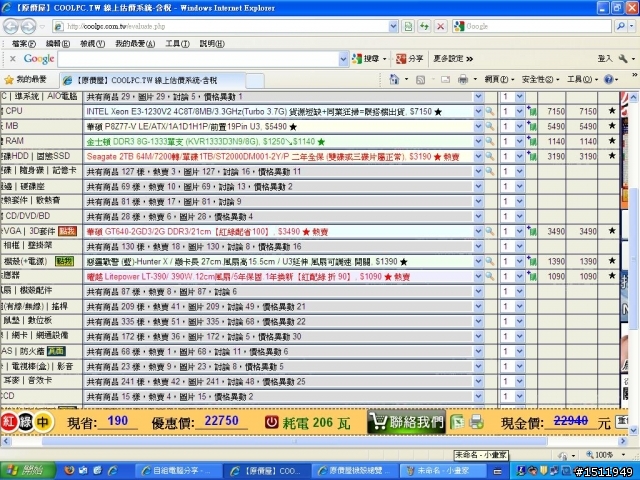The image size is (640, 480).
Task: Click the IE print toolbar icon
Action: (462, 79)
